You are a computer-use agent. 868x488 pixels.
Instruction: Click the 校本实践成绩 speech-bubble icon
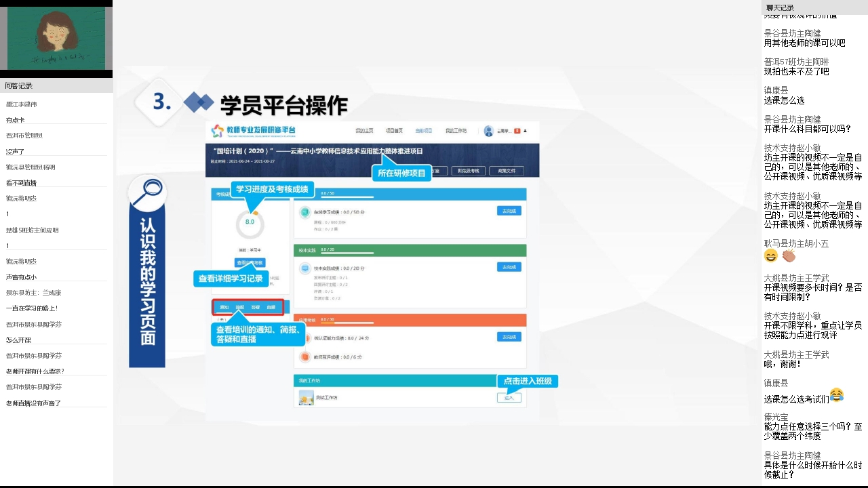point(305,267)
